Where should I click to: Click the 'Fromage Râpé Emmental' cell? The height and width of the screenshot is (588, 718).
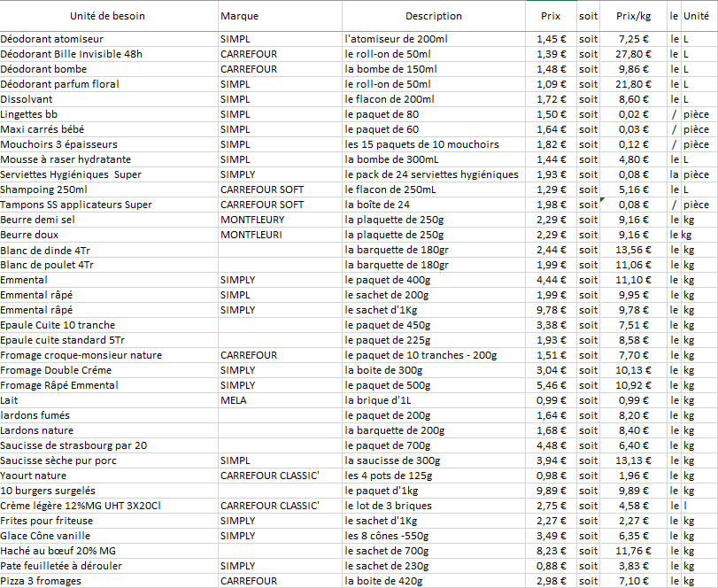109,385
